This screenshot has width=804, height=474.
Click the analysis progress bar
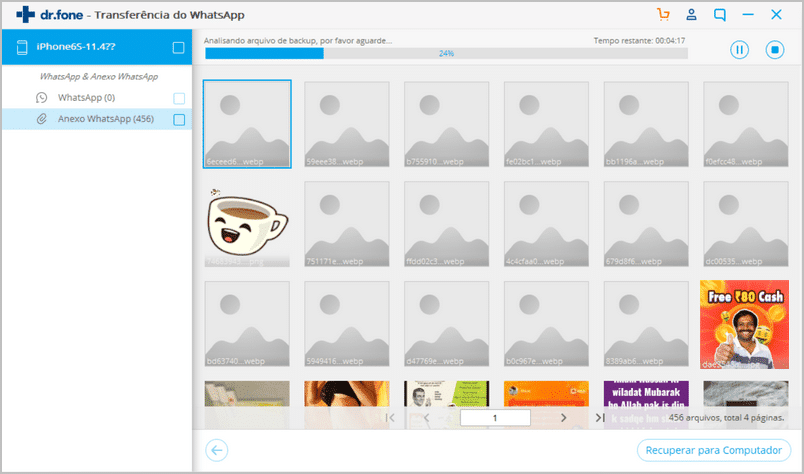pyautogui.click(x=445, y=53)
